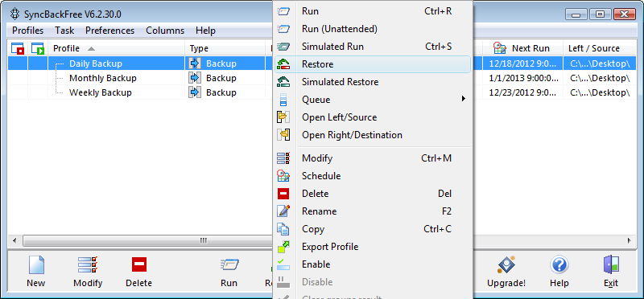Image resolution: width=644 pixels, height=299 pixels.
Task: Click the New profile toolbar button
Action: (35, 272)
